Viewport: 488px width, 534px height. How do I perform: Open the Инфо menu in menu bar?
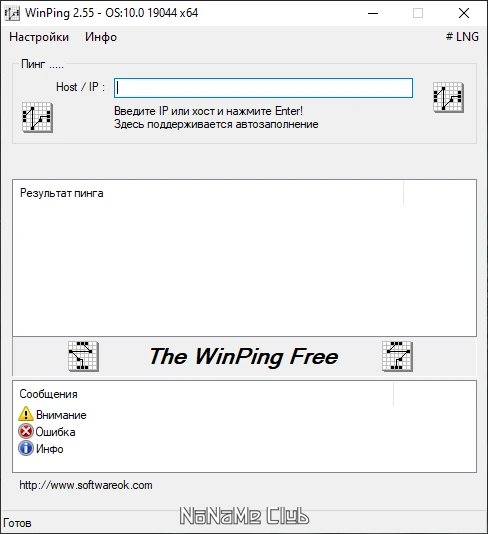point(101,37)
